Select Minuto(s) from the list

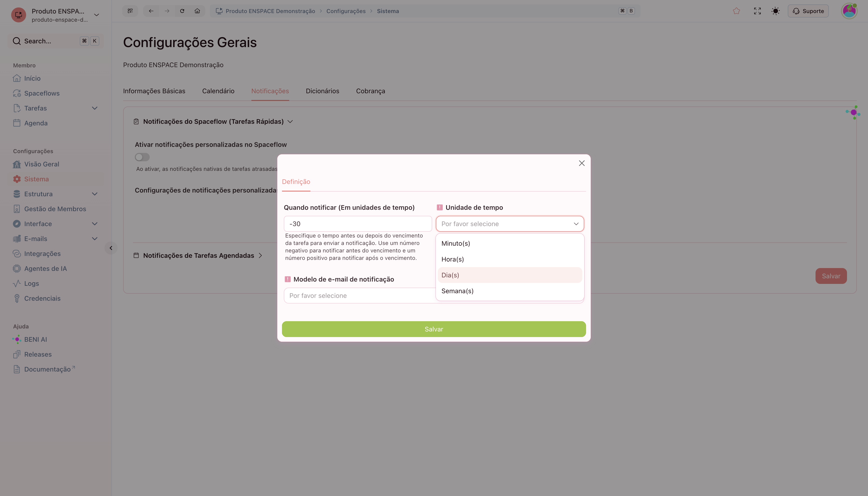510,243
